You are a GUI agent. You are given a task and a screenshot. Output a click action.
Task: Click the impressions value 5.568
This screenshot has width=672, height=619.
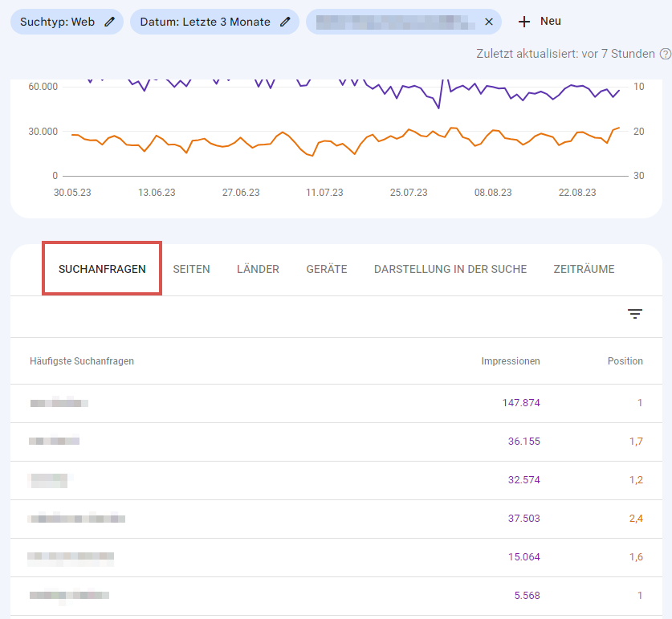tap(527, 596)
